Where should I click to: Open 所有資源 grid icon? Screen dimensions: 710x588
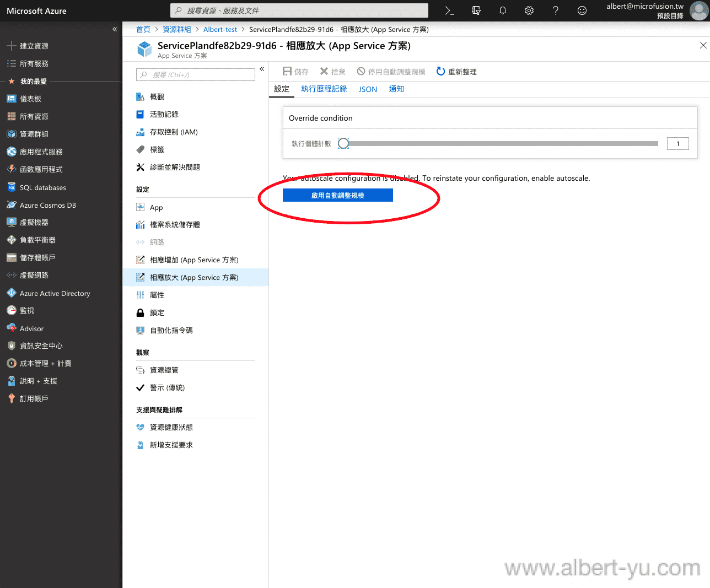coord(11,116)
